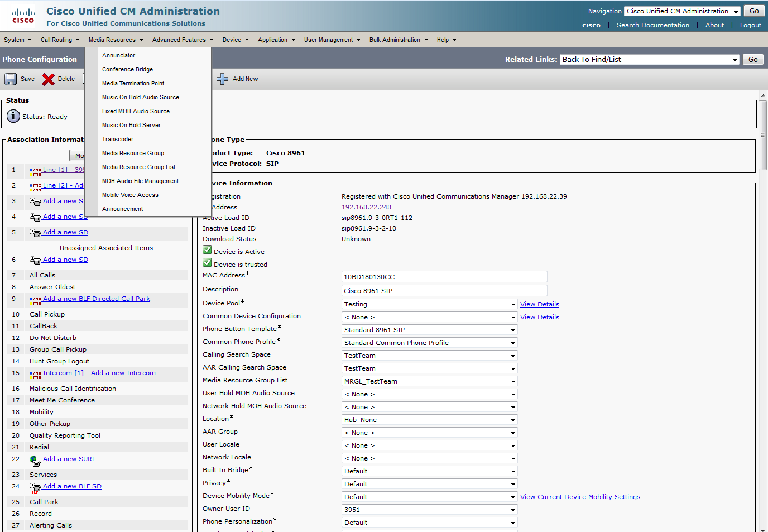Screen dimensions: 768x532
Task: Expand the Media Resource Group List dropdown
Action: [x=429, y=381]
